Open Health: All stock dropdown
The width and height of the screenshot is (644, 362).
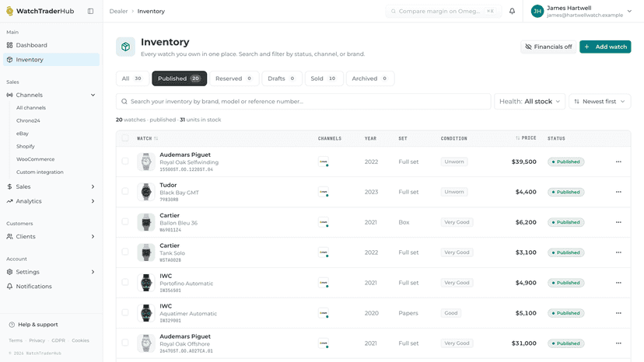[530, 102]
